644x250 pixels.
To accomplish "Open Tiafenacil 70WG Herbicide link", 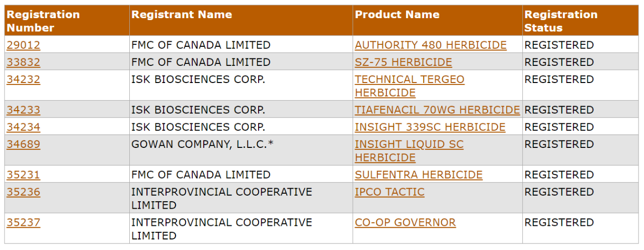I will [x=437, y=110].
